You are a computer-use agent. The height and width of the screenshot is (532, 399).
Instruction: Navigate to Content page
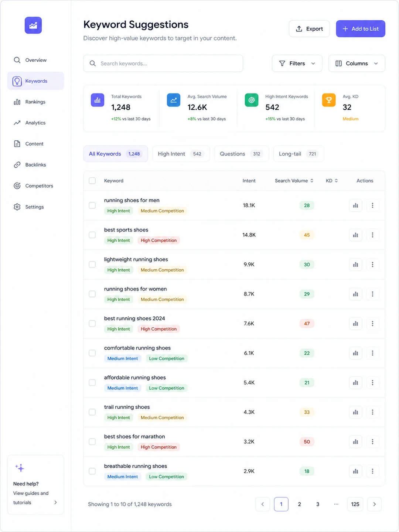click(x=35, y=144)
